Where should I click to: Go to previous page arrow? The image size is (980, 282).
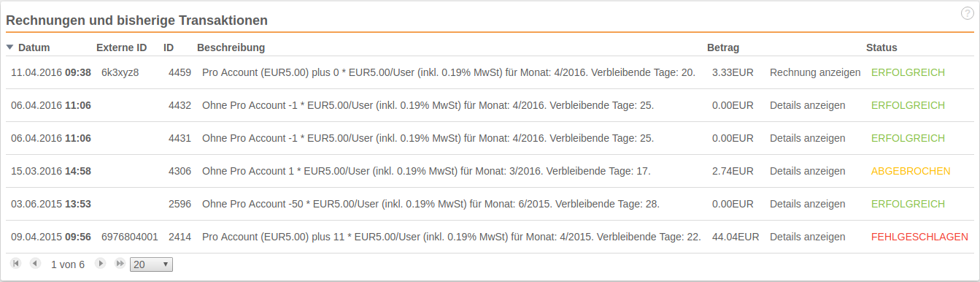click(x=34, y=263)
